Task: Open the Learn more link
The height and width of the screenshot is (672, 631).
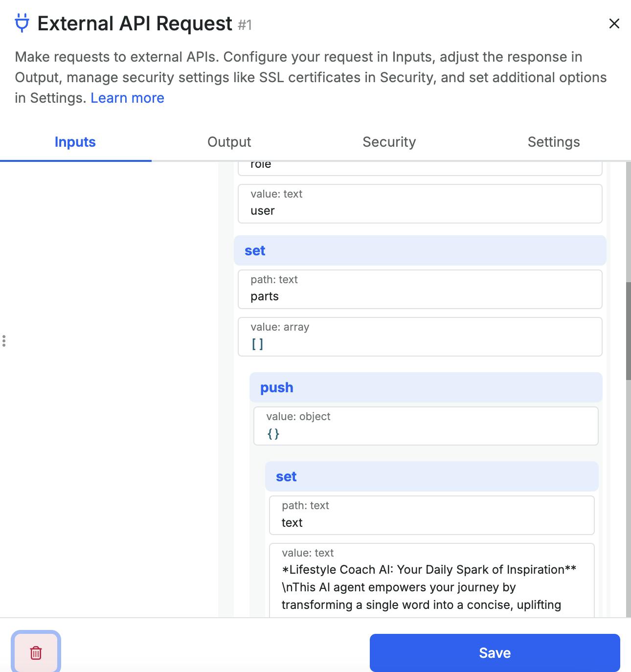Action: 127,98
